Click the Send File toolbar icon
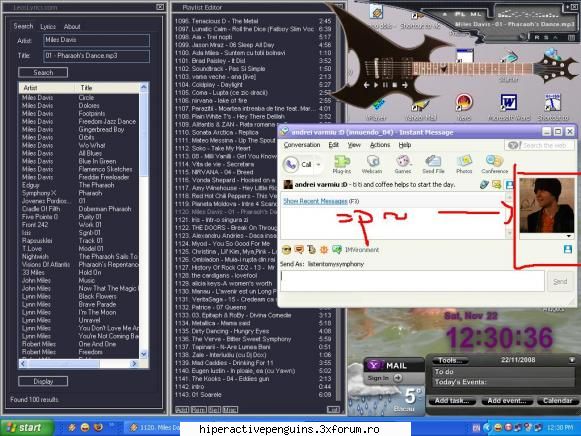Image resolution: width=581 pixels, height=436 pixels. pyautogui.click(x=433, y=164)
